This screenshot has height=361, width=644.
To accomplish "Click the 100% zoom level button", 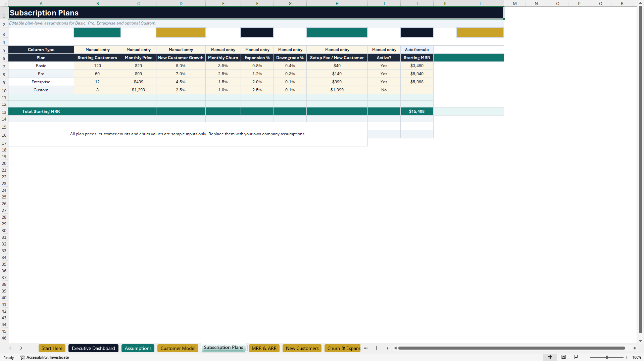I will tap(637, 357).
